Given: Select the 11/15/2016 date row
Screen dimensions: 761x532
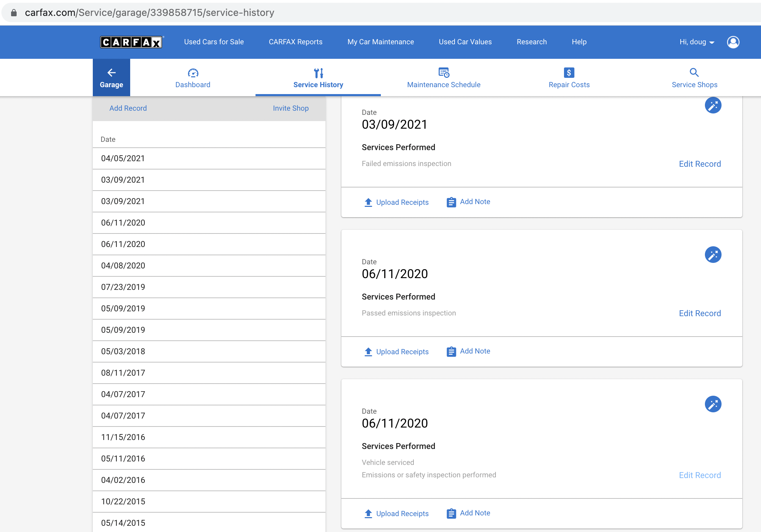Looking at the screenshot, I should pyautogui.click(x=209, y=437).
